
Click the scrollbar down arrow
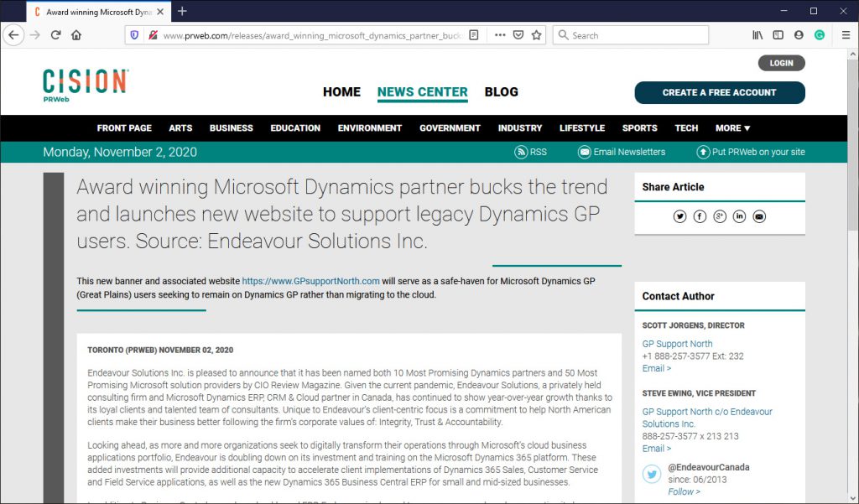tap(852, 498)
